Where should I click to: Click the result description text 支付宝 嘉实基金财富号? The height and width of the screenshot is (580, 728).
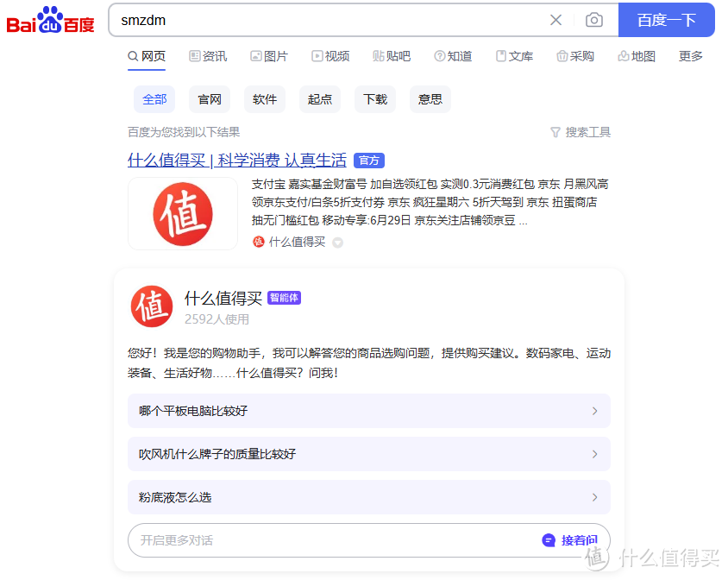point(430,202)
